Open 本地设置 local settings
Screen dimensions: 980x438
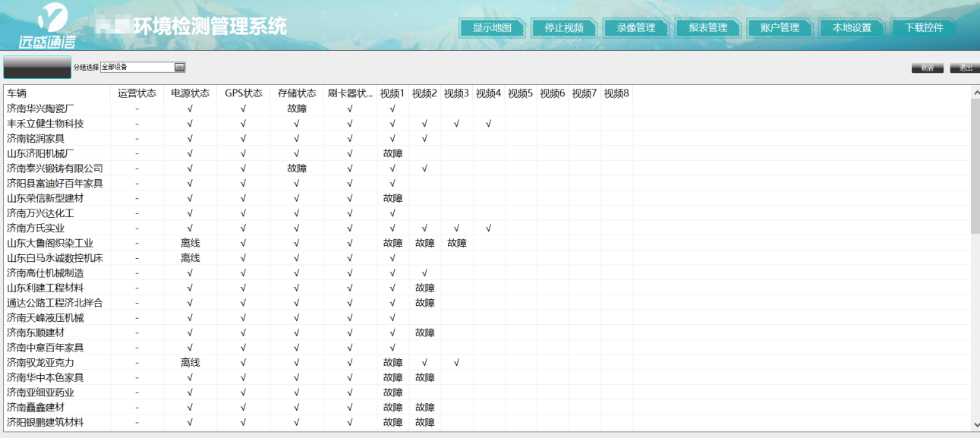(x=851, y=27)
